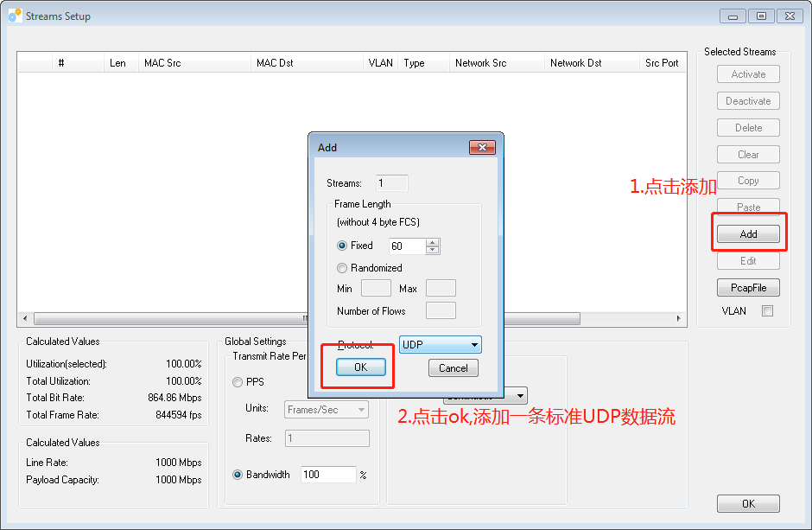This screenshot has height=530, width=812.
Task: Click the Payload Capacity value 1000 Mbps
Action: (178, 480)
